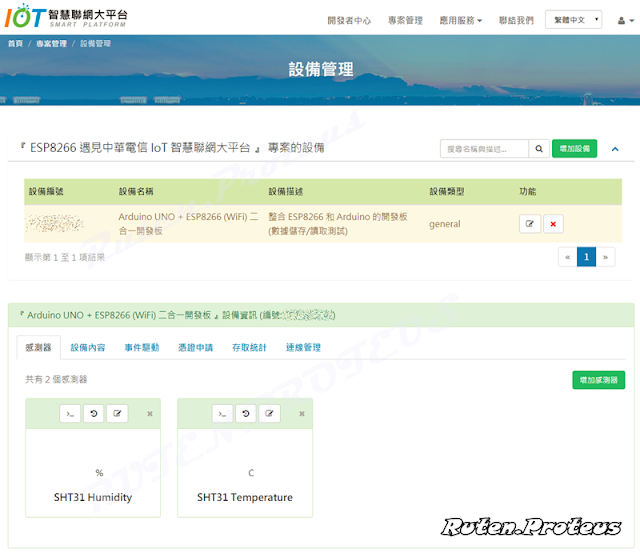Click the 設備名稱 column header

[136, 191]
